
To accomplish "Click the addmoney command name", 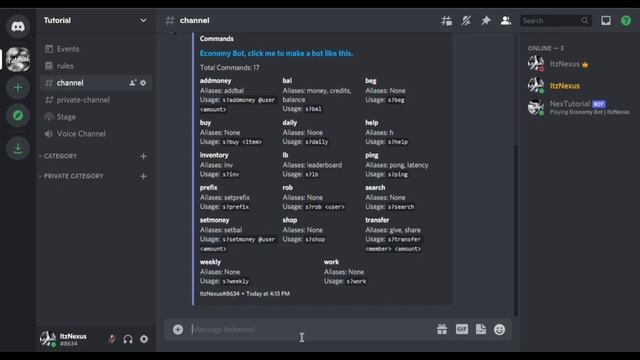I will [216, 81].
